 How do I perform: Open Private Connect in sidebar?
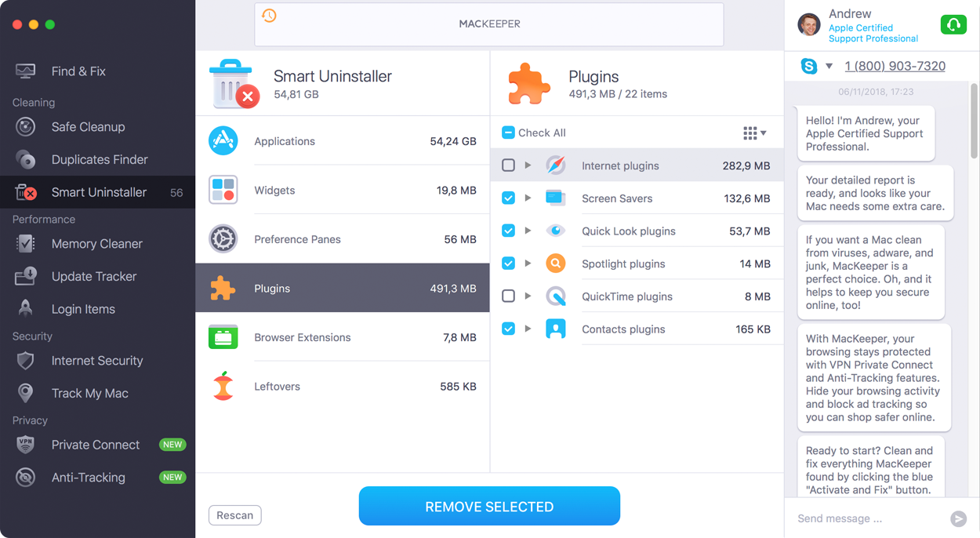click(97, 445)
